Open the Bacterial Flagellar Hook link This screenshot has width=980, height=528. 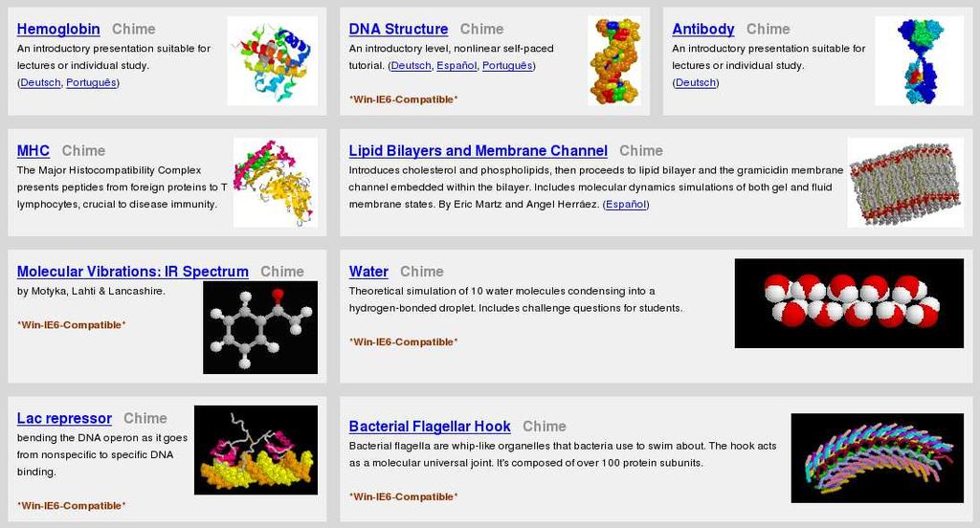pyautogui.click(x=430, y=427)
